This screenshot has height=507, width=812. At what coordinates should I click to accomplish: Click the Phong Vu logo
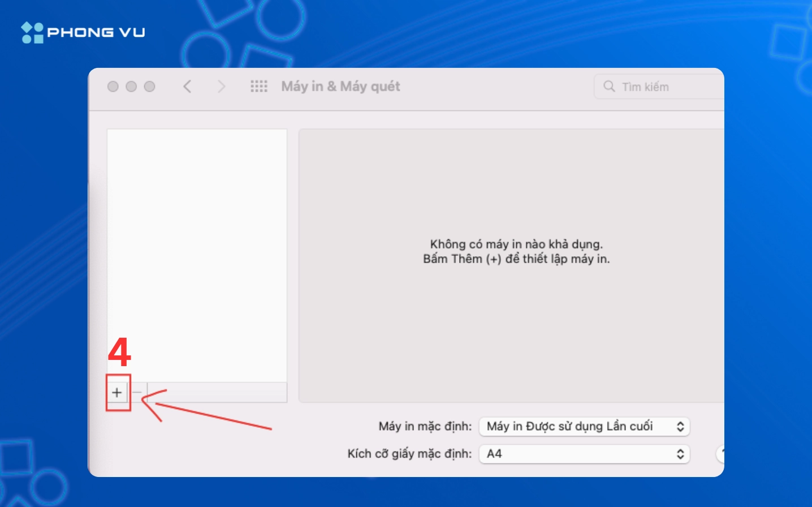coord(83,31)
